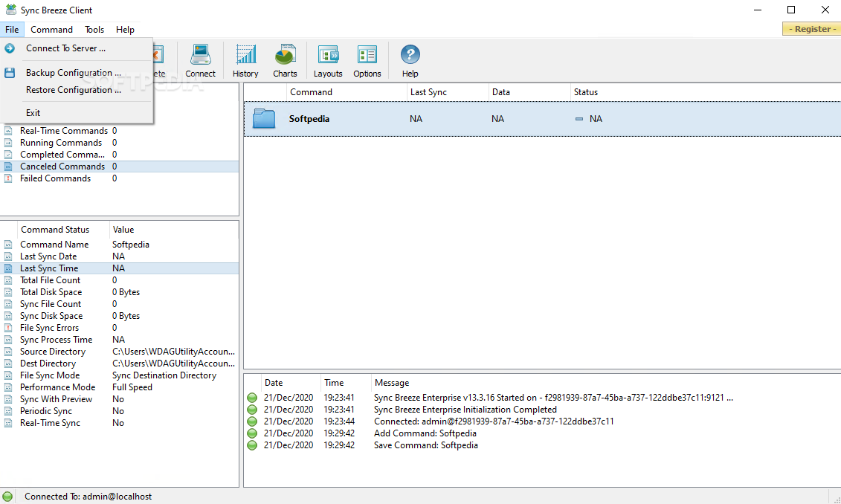
Task: Open the Tools menu
Action: click(x=94, y=30)
